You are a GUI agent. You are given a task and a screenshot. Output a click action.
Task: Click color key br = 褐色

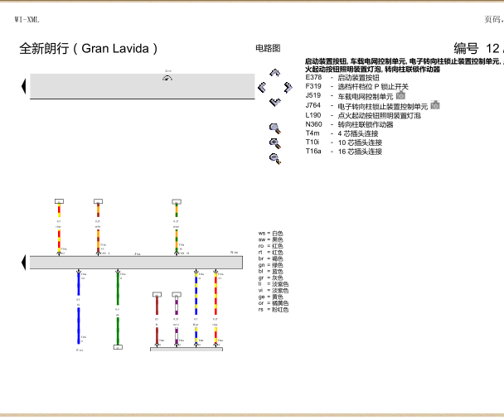pyautogui.click(x=270, y=258)
